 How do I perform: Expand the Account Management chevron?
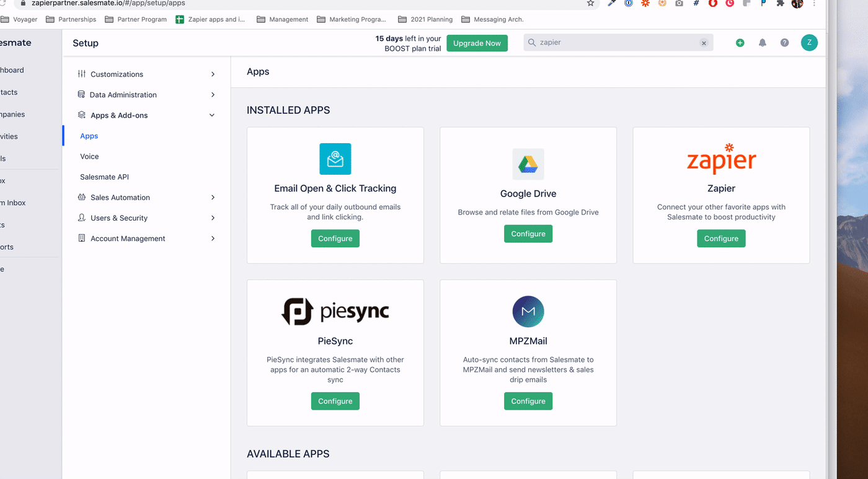tap(213, 239)
